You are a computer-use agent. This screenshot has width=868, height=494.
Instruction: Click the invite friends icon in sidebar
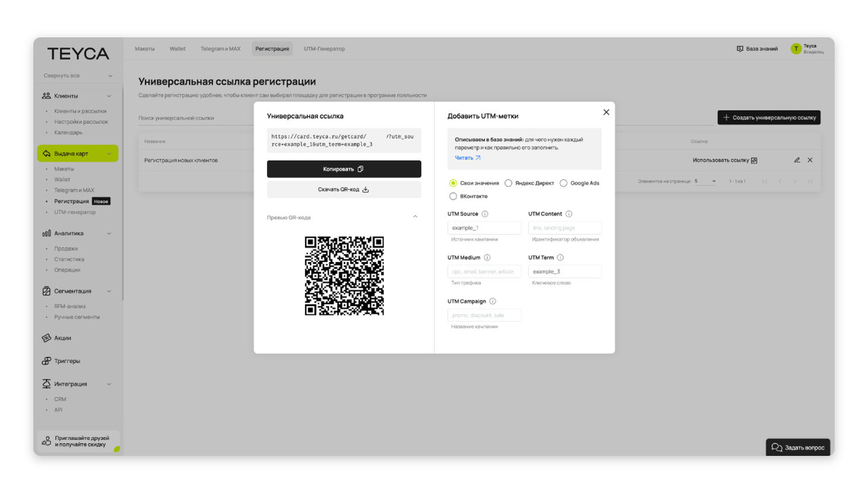click(x=46, y=441)
